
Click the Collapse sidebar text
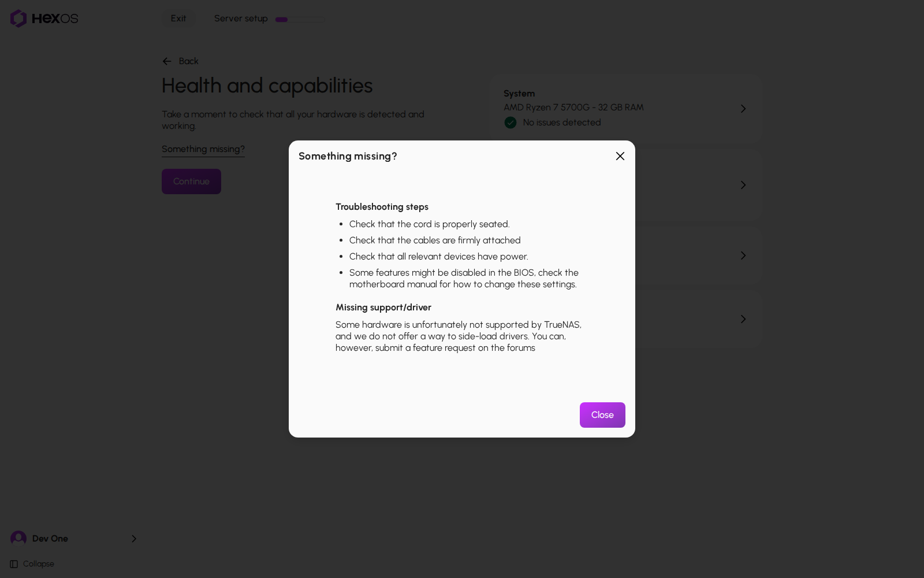39,564
